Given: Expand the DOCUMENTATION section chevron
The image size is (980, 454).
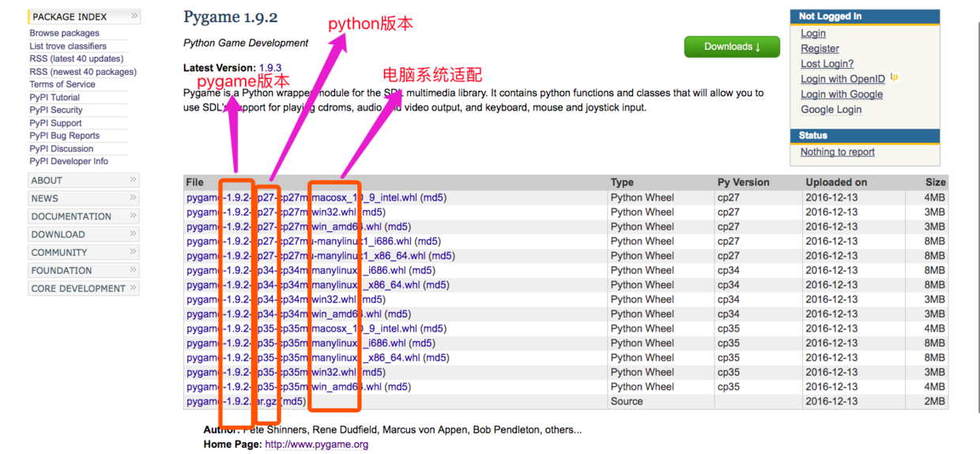Looking at the screenshot, I should [133, 216].
